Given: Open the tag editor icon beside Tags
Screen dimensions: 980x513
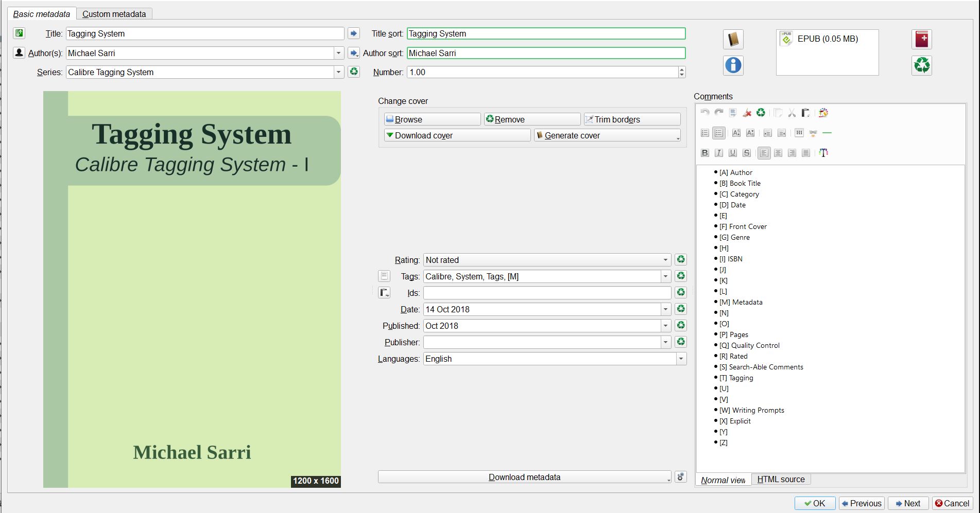Looking at the screenshot, I should pos(384,276).
